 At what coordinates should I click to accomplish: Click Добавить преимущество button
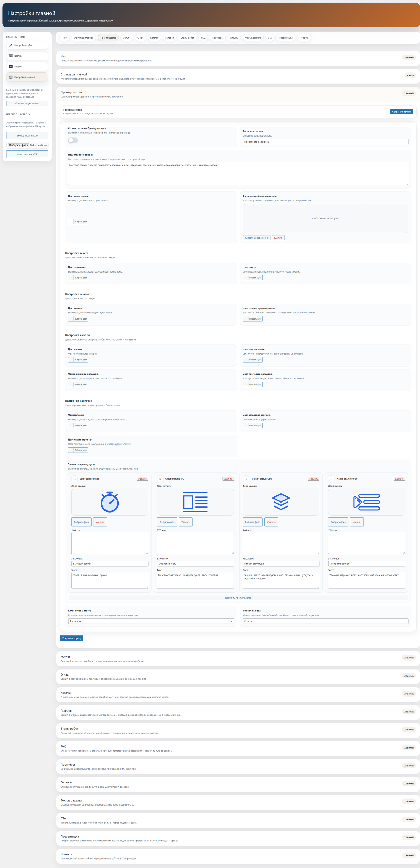pos(238,598)
